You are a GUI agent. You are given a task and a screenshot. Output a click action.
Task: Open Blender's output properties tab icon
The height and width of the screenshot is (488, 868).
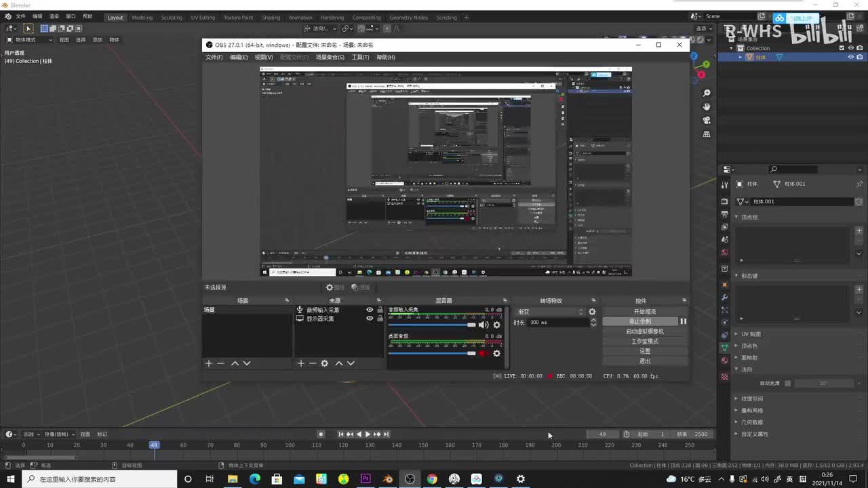click(724, 214)
